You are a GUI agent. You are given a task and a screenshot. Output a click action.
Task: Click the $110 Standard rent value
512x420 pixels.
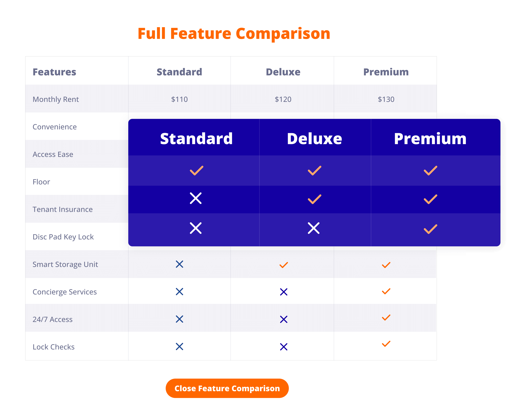(179, 99)
